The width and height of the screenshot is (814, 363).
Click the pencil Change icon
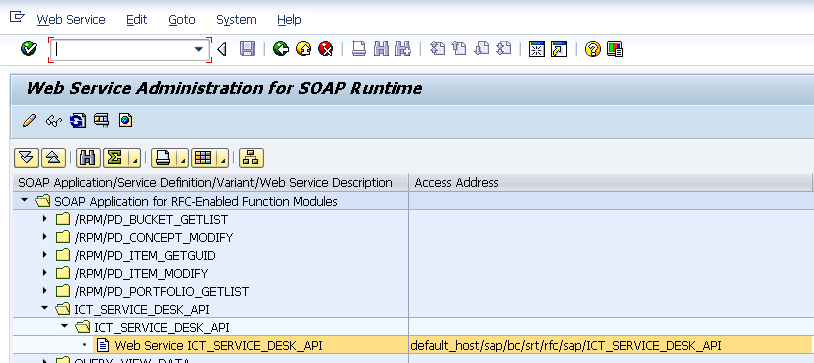[x=30, y=120]
